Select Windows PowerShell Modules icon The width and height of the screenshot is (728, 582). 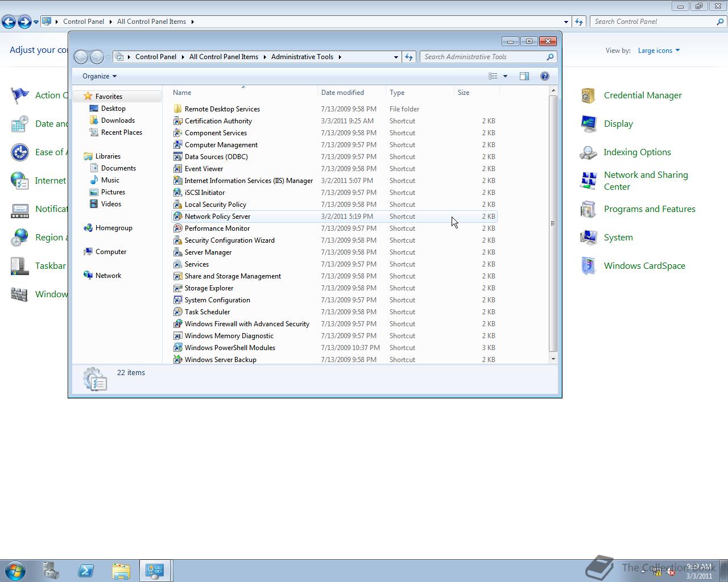pos(177,348)
